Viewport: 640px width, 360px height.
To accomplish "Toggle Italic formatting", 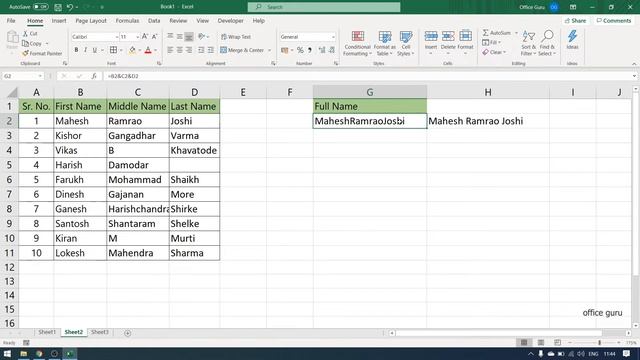I will pyautogui.click(x=85, y=50).
